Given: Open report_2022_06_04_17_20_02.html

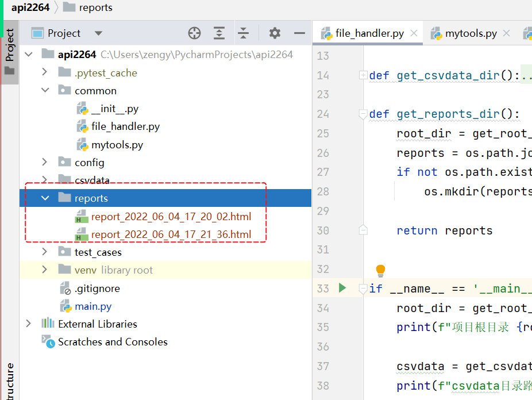Looking at the screenshot, I should pos(171,217).
